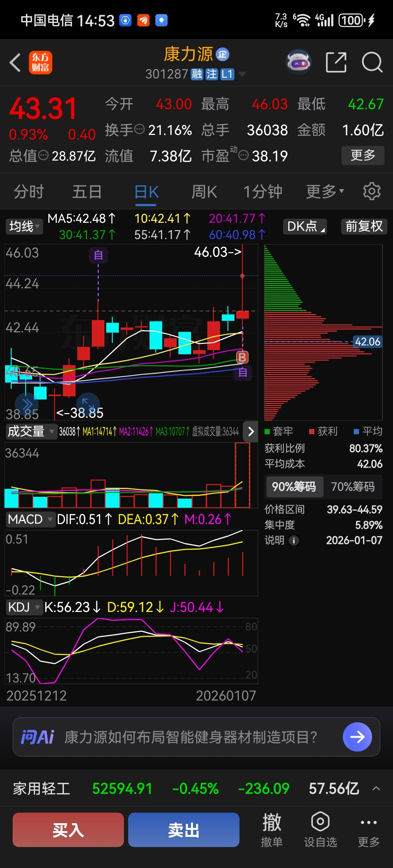The height and width of the screenshot is (868, 393).
Task: Tap the 说明 info icon
Action: click(294, 540)
